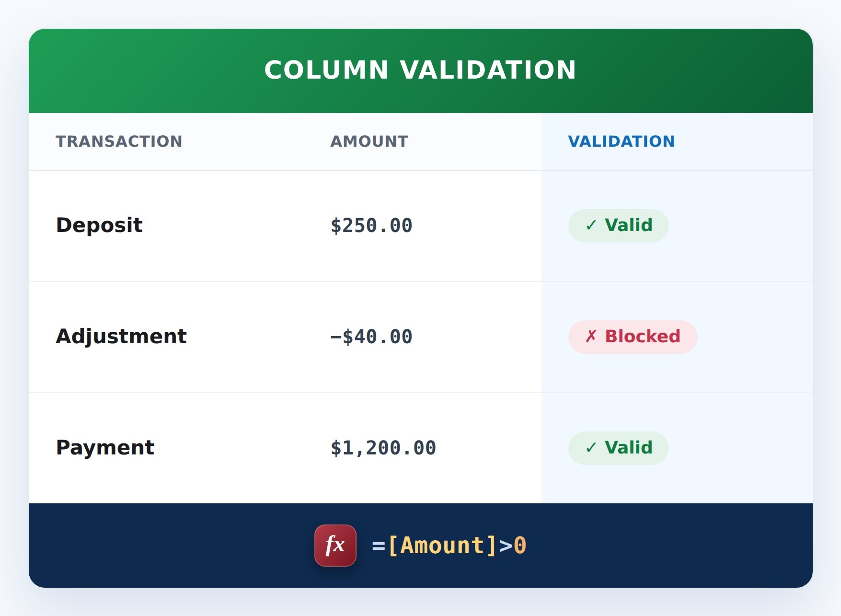
Task: Click the checkmark in Payment's Valid badge
Action: (591, 448)
